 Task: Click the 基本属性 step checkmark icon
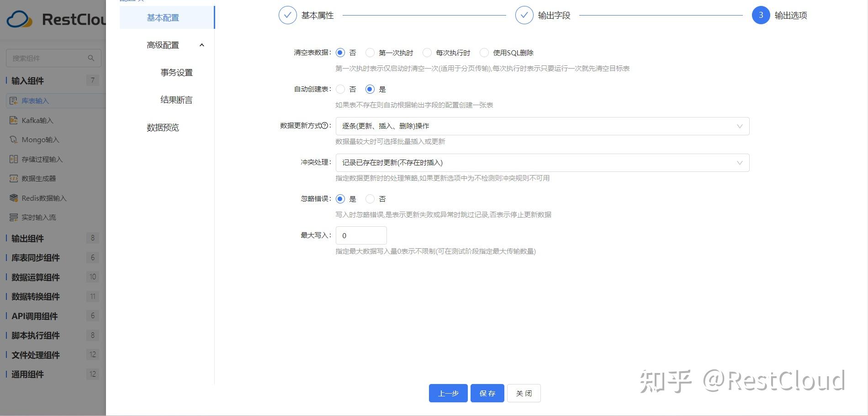pyautogui.click(x=288, y=15)
